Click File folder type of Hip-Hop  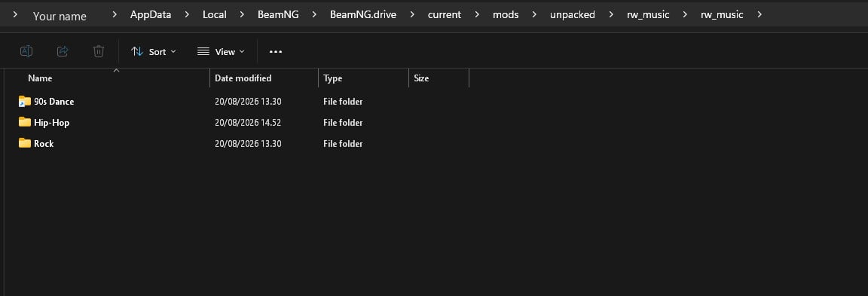point(343,123)
